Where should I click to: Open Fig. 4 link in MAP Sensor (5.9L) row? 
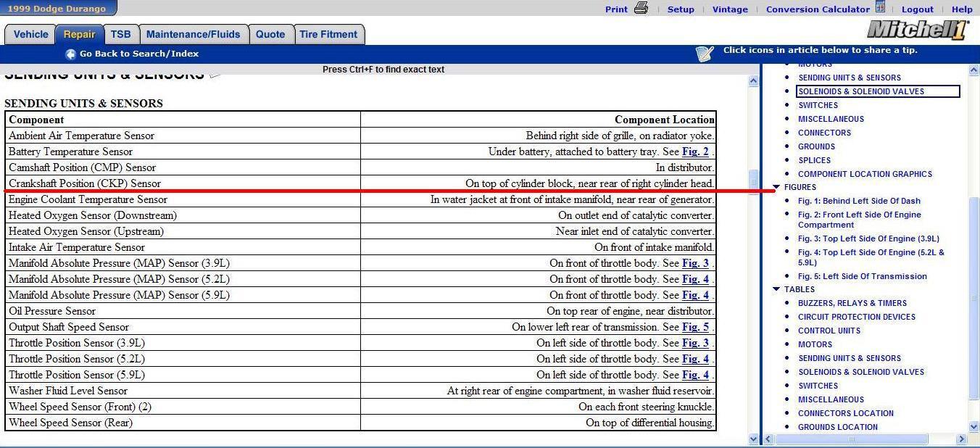tap(695, 295)
